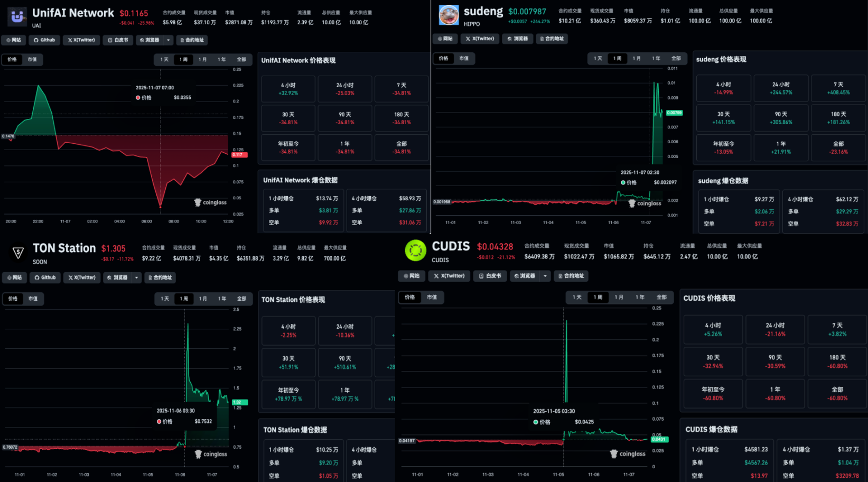The width and height of the screenshot is (868, 482).
Task: Select 全部 range on sudeng chart
Action: [x=676, y=59]
